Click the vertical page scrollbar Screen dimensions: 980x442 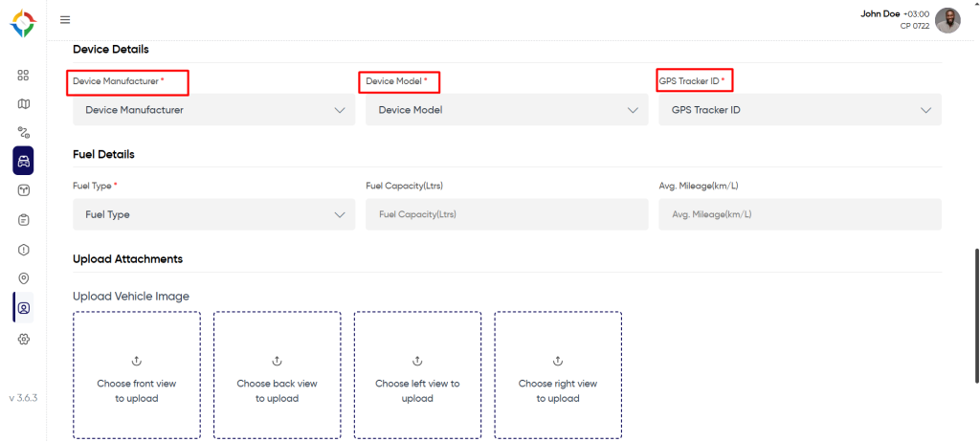977,316
